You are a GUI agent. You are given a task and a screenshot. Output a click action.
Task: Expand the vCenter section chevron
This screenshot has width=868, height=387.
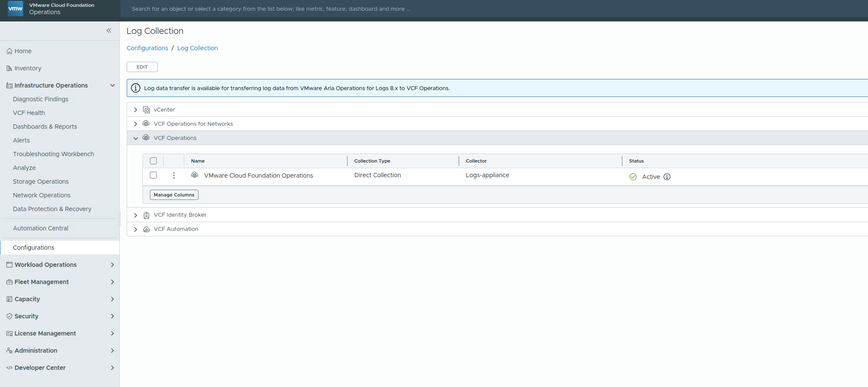[136, 110]
